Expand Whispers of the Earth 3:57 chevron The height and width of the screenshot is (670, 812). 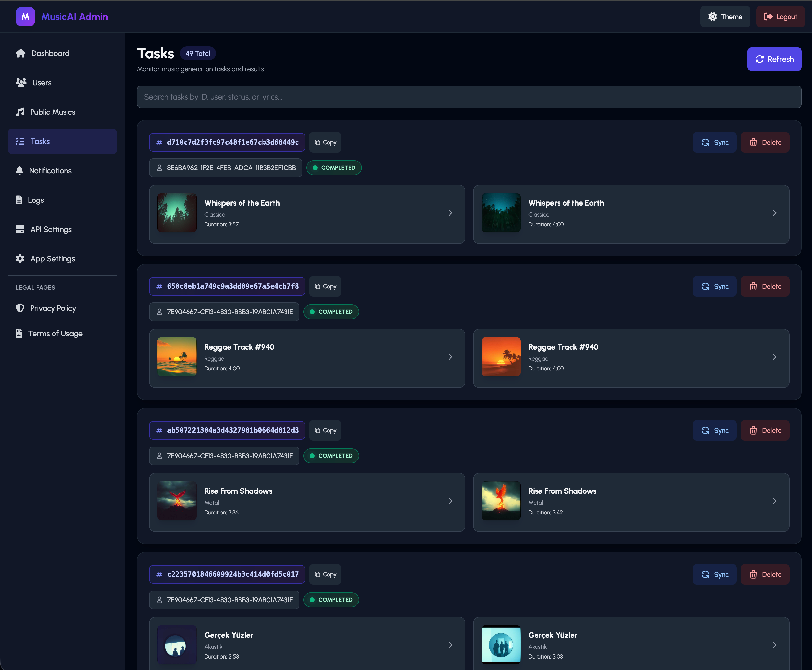(x=450, y=213)
